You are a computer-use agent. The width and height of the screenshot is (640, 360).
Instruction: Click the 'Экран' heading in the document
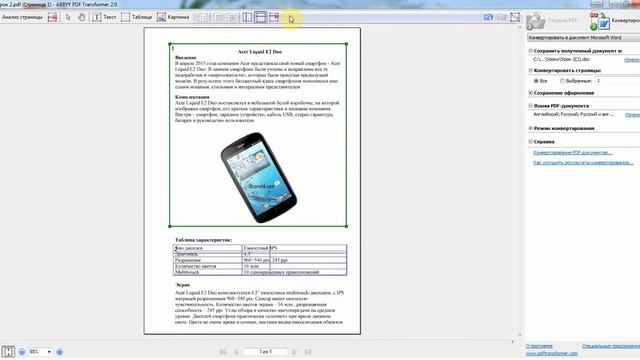point(182,285)
